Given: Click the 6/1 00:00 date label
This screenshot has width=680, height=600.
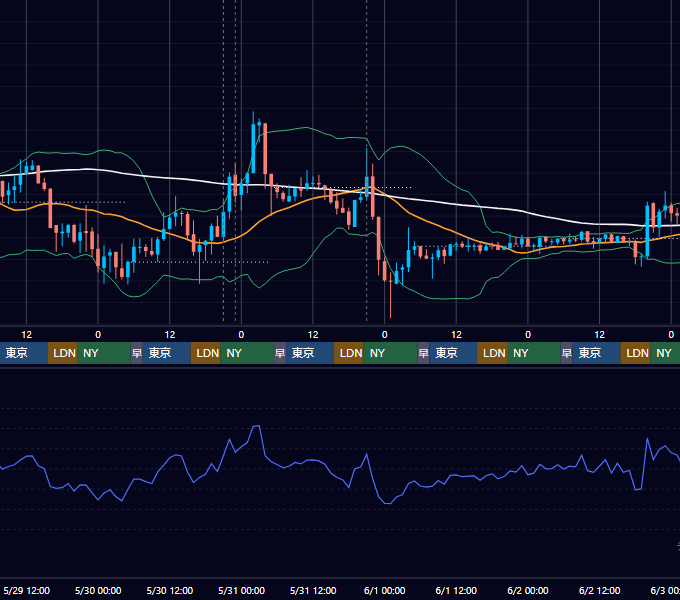Looking at the screenshot, I should [384, 590].
